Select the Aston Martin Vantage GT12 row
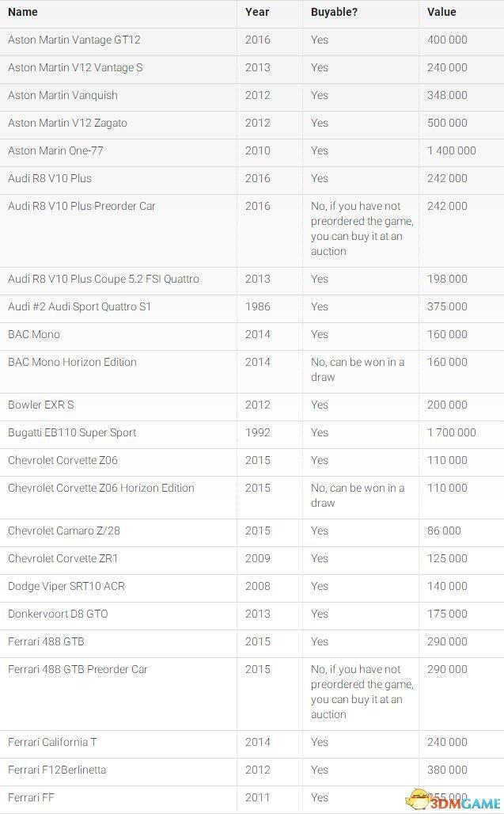Image resolution: width=504 pixels, height=814 pixels. 252,40
